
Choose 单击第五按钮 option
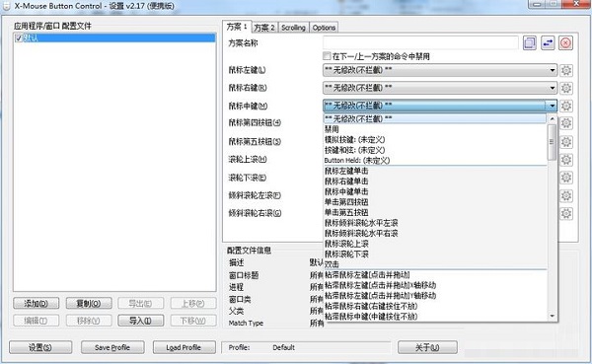pyautogui.click(x=435, y=213)
